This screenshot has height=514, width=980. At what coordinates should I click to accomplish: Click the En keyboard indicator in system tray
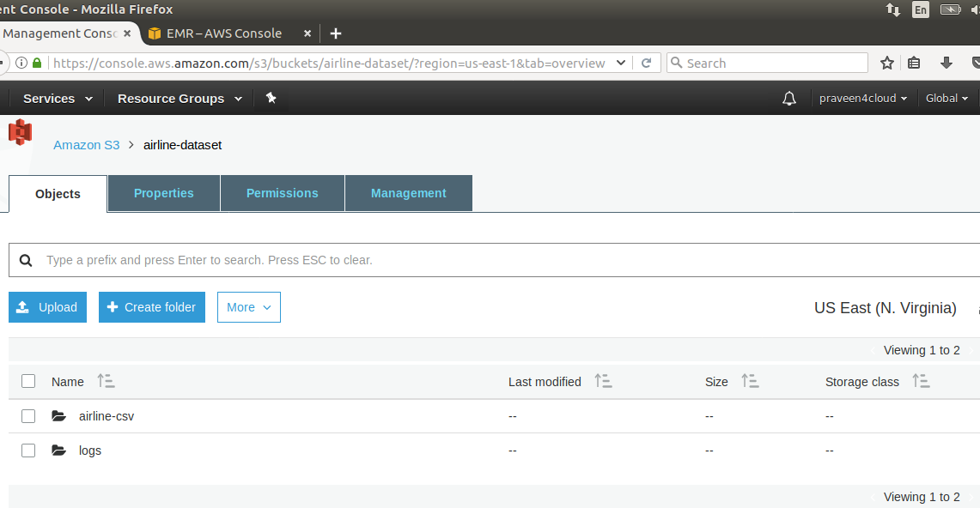pyautogui.click(x=920, y=9)
